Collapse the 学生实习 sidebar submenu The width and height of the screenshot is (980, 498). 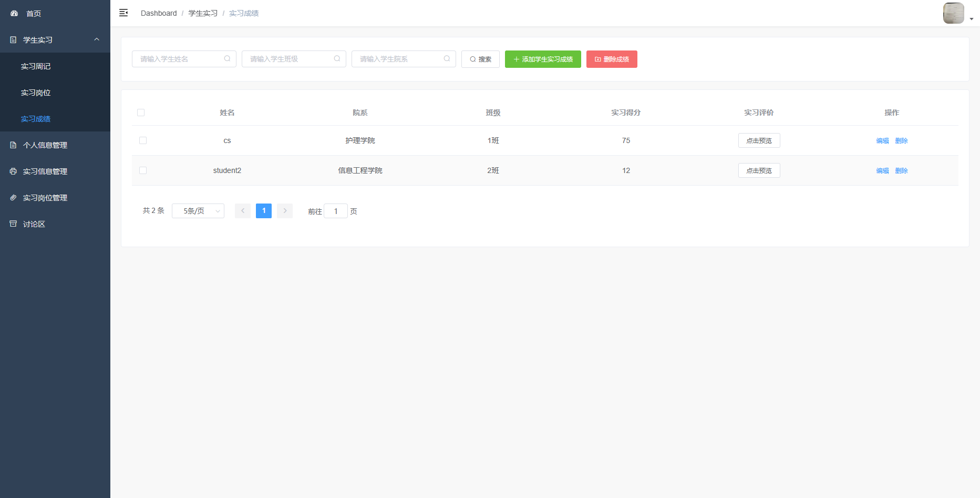coord(97,40)
